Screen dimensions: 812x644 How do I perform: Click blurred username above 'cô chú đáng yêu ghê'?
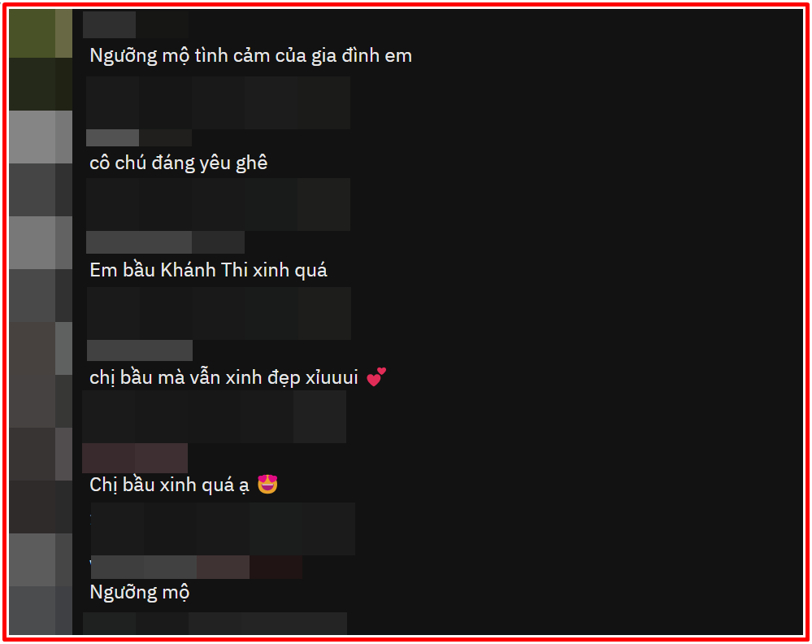(x=139, y=137)
